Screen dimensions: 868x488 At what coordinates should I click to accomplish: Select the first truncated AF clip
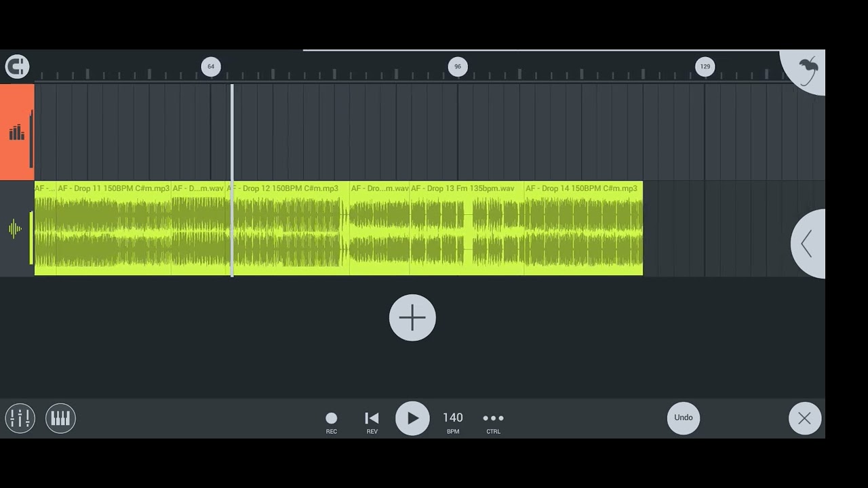tap(45, 228)
